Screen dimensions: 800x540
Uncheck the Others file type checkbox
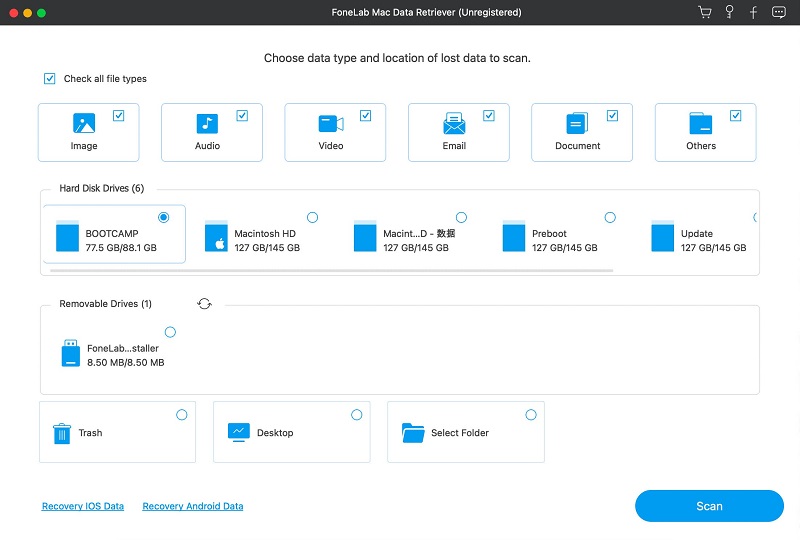(735, 115)
